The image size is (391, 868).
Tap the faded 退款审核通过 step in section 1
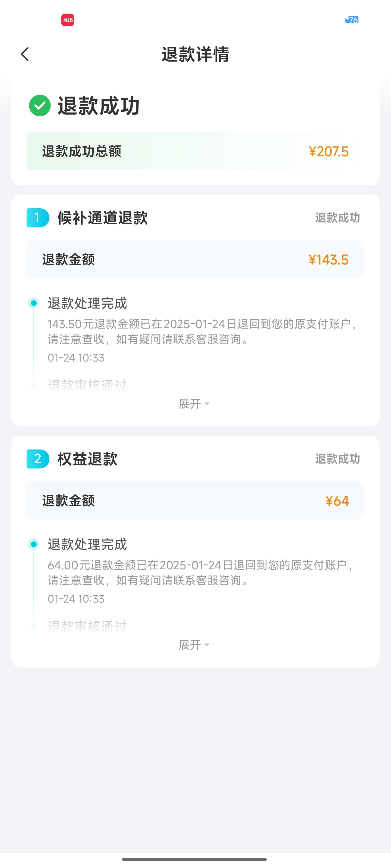[87, 385]
